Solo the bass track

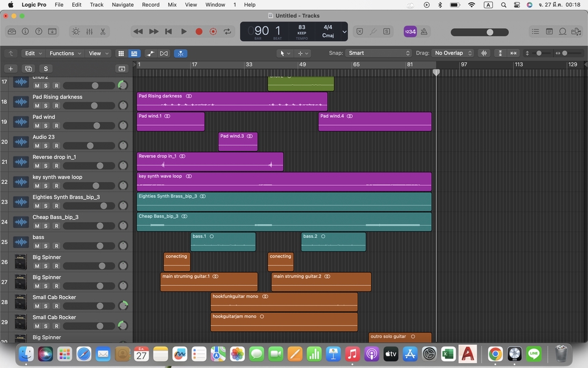[46, 245]
